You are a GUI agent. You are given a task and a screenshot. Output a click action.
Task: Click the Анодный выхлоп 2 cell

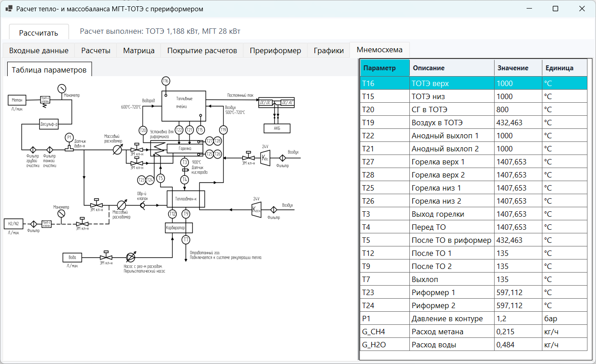(452, 149)
